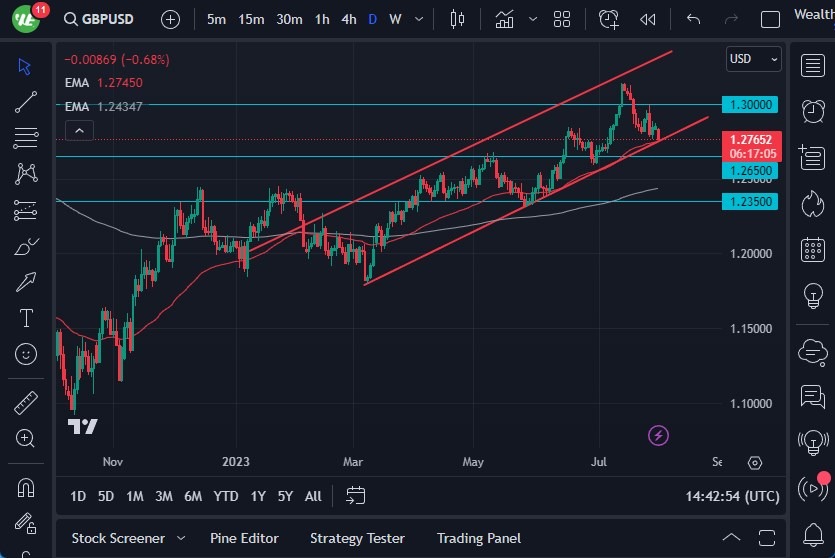Toggle fullscreen mode square icon

click(x=770, y=19)
